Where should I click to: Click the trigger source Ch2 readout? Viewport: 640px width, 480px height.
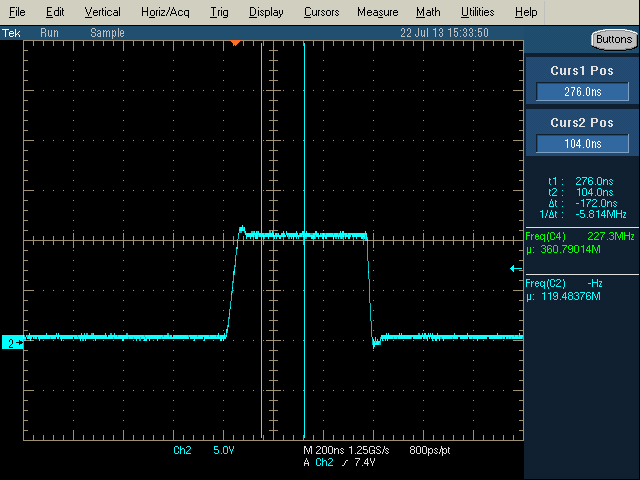coord(324,462)
